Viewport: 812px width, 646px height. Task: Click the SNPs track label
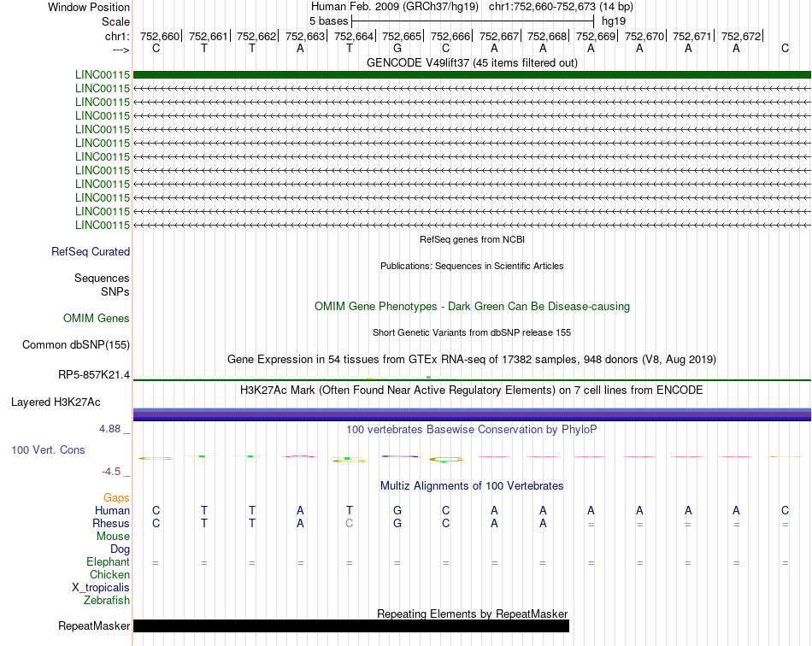(x=115, y=291)
